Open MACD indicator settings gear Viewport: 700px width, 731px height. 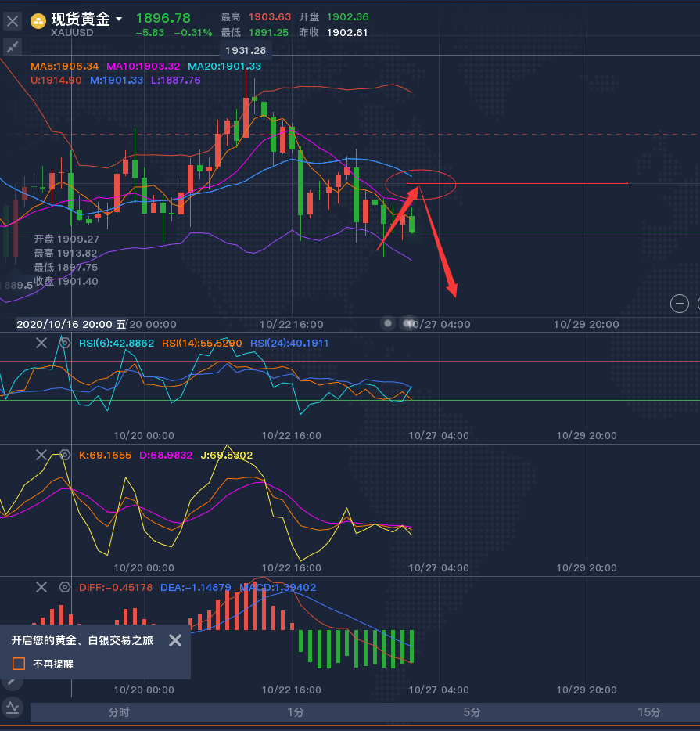(x=65, y=587)
